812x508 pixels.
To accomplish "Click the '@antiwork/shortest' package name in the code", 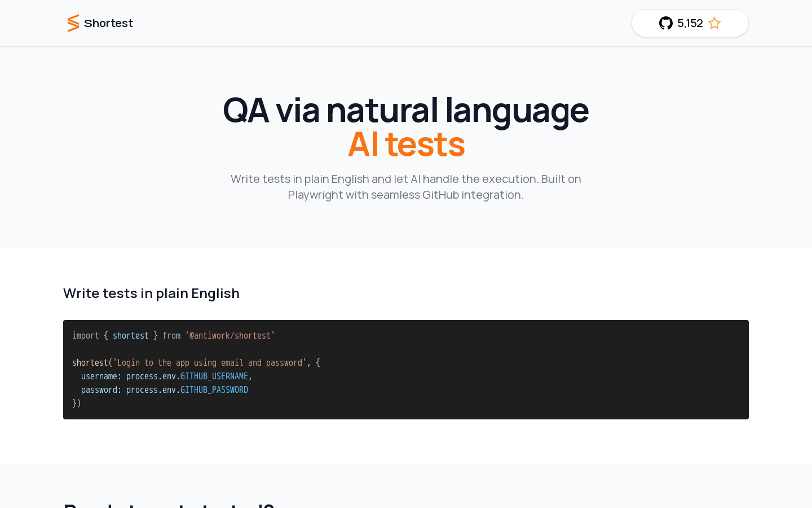I will coord(230,335).
